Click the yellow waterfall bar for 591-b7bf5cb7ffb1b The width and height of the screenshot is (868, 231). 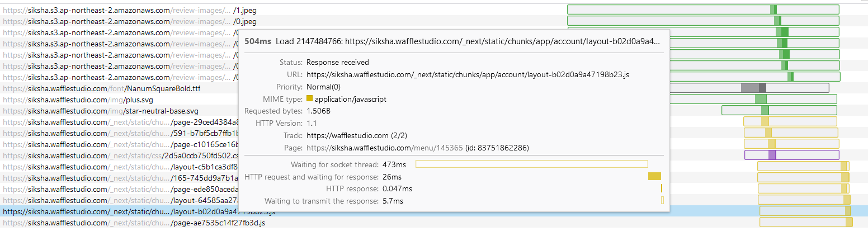791,133
